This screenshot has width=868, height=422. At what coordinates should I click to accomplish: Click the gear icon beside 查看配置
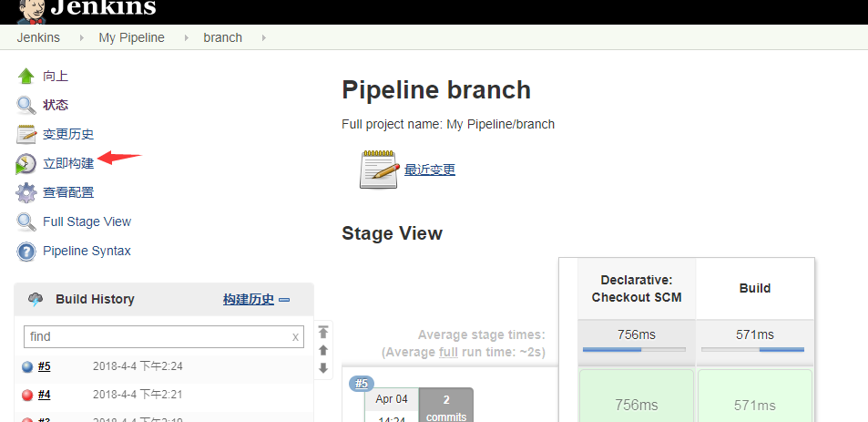[26, 192]
